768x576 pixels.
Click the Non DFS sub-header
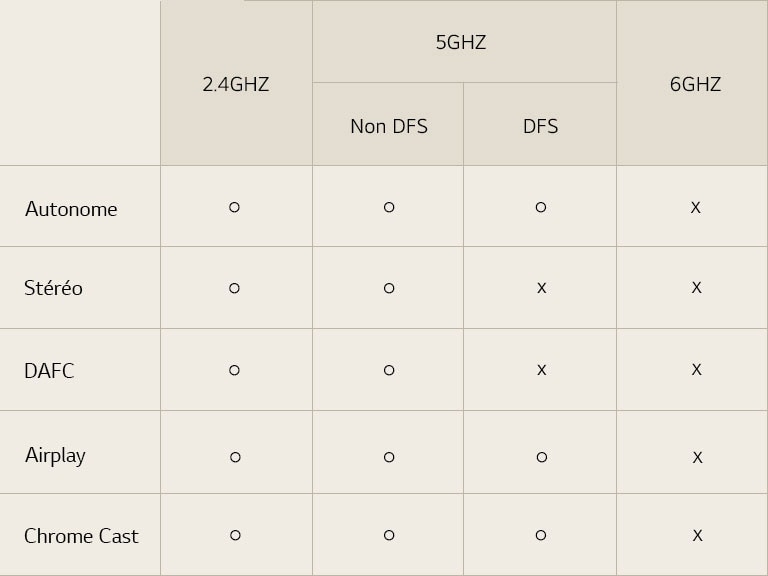pyautogui.click(x=388, y=126)
